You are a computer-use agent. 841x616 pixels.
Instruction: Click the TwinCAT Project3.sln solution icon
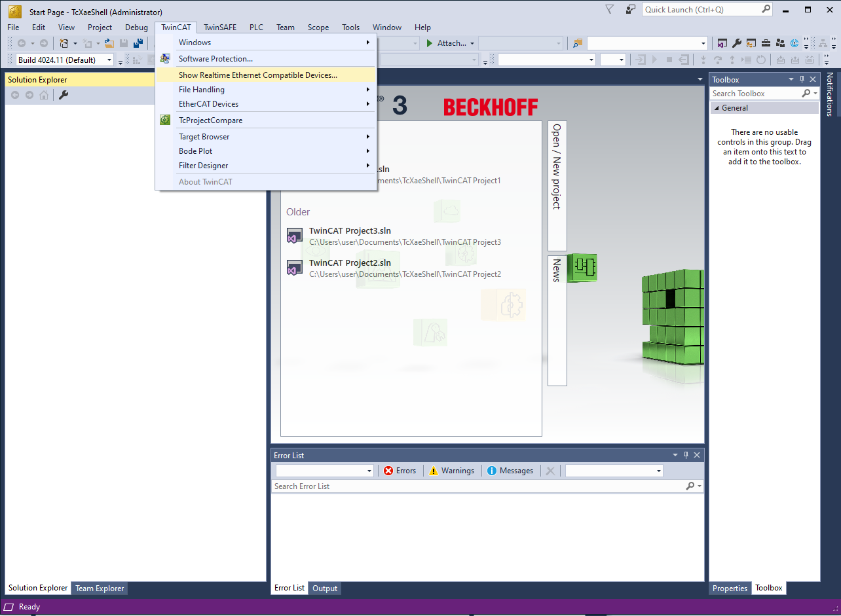[x=295, y=236]
